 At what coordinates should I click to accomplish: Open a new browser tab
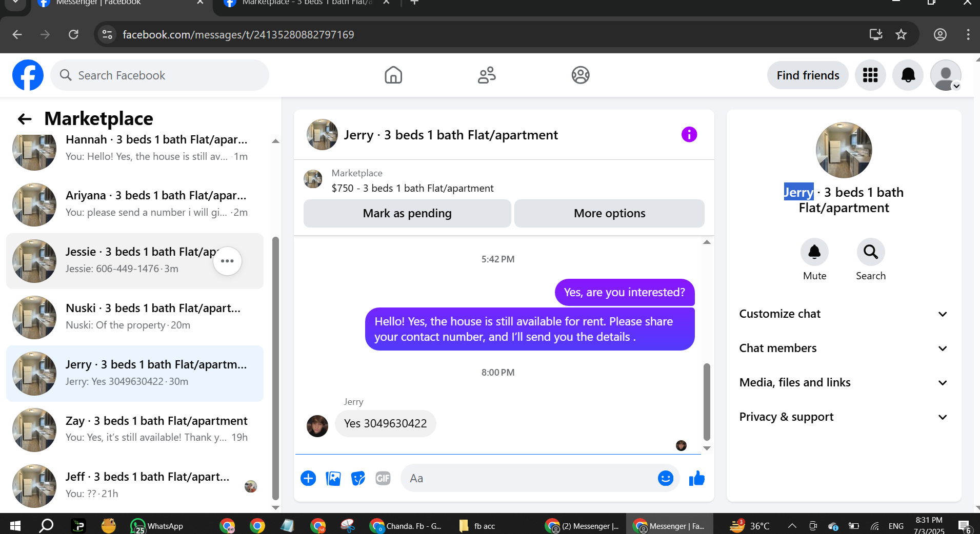pyautogui.click(x=414, y=3)
